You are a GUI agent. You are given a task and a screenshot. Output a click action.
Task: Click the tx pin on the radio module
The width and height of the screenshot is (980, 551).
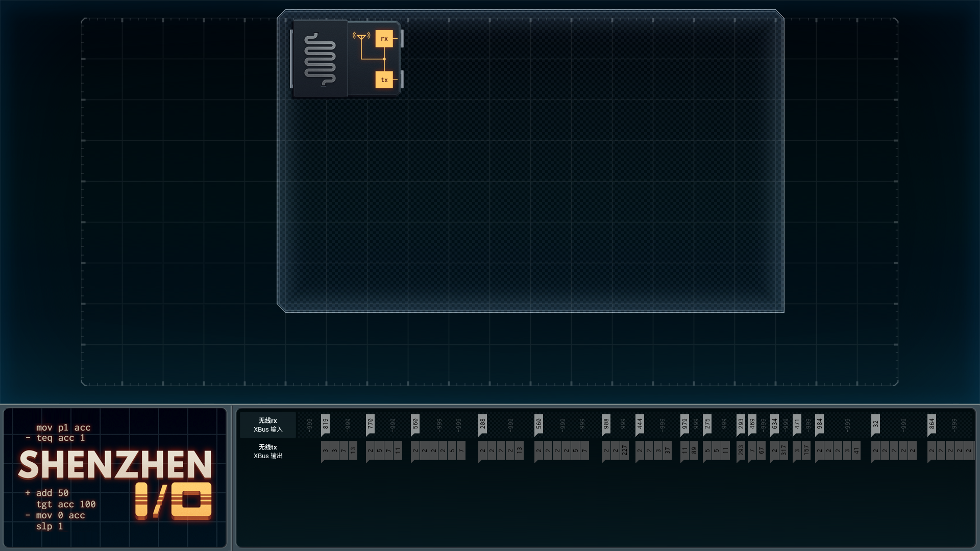(384, 80)
